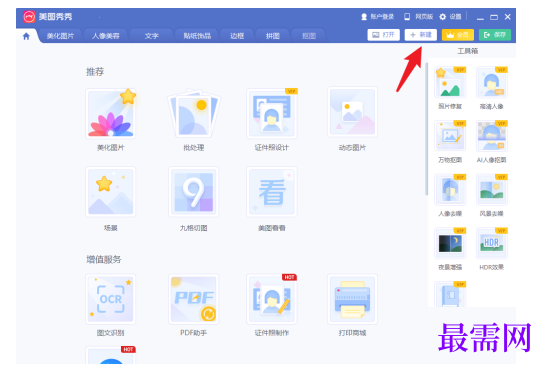
Task: Open the 批处理 batch processing icon
Action: tap(194, 113)
